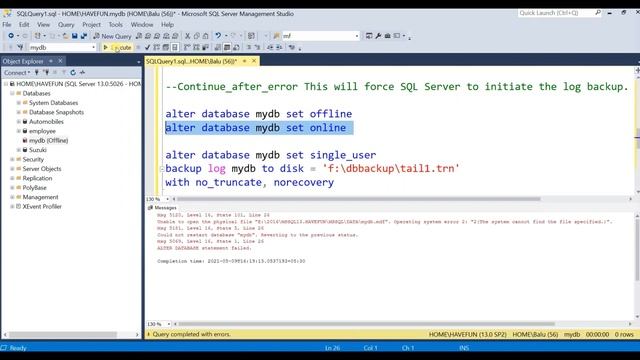Viewport: 640px width, 360px height.
Task: Click the Properties wrench icon
Action: pos(378,36)
